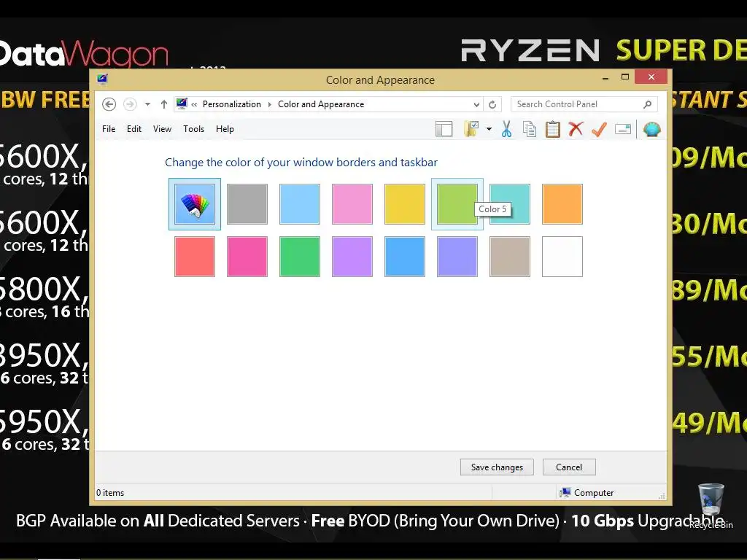Close the Color and Appearance window
The height and width of the screenshot is (560, 747).
(651, 77)
